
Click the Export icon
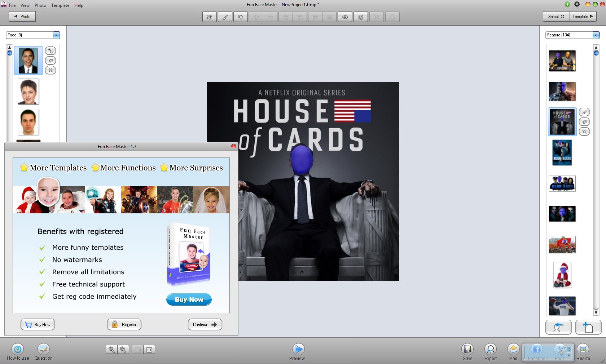491,349
